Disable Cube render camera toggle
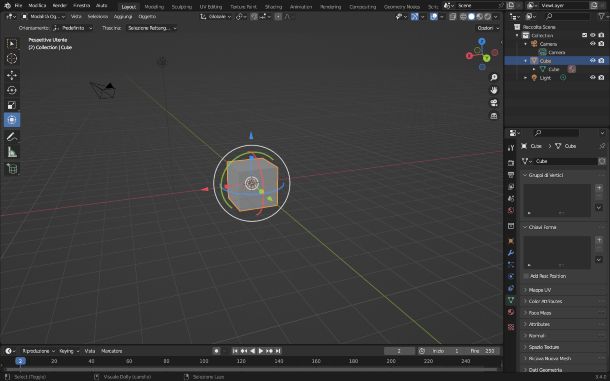The image size is (610, 381). (601, 61)
